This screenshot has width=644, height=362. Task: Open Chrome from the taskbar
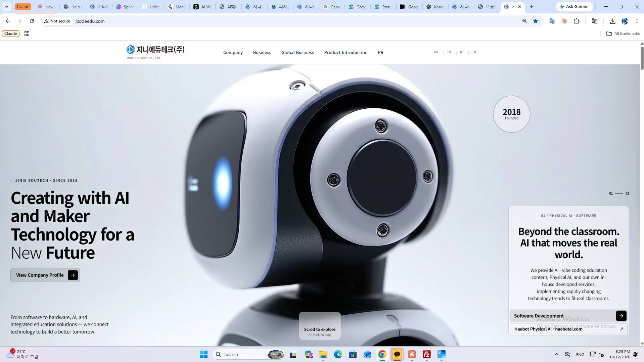[x=382, y=354]
